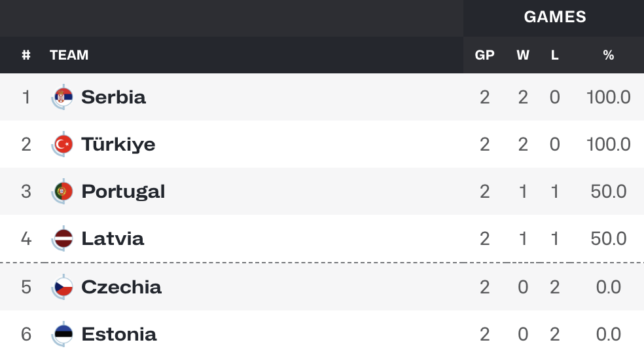Select the Estonia team name
This screenshot has height=355, width=644.
(x=119, y=335)
